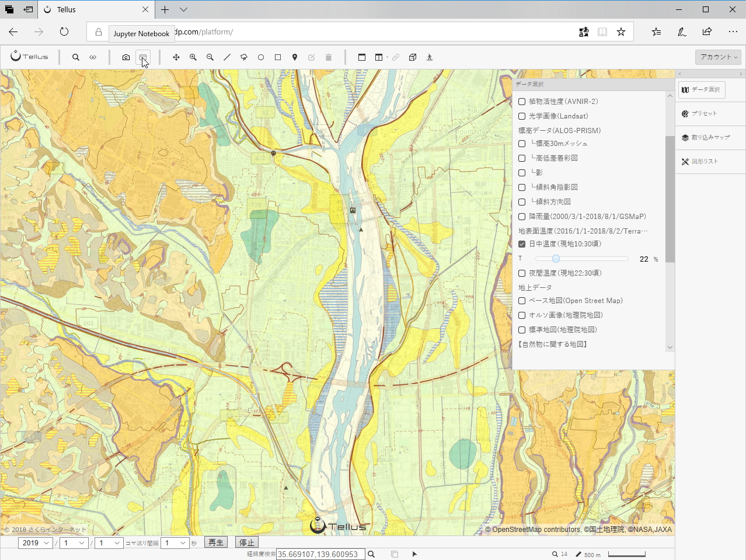
Task: Open the コマ送り間隔 seconds dropdown
Action: point(175,543)
